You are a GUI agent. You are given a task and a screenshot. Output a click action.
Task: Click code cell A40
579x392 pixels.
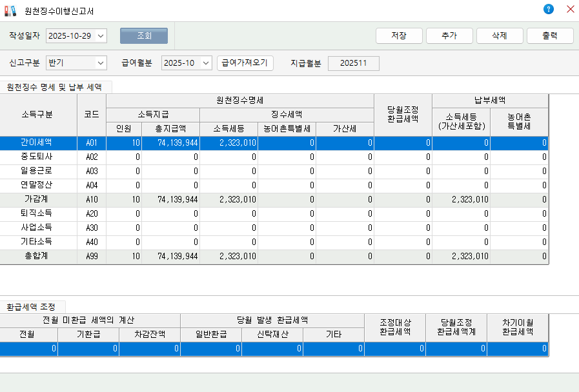click(x=92, y=242)
